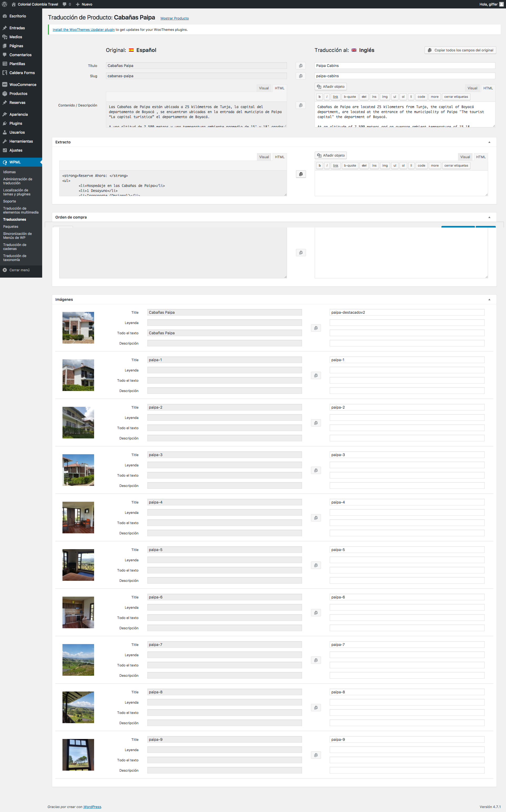The height and width of the screenshot is (812, 506).
Task: Click cerrar etiquetas in Extracto editor toolbar
Action: point(456,166)
